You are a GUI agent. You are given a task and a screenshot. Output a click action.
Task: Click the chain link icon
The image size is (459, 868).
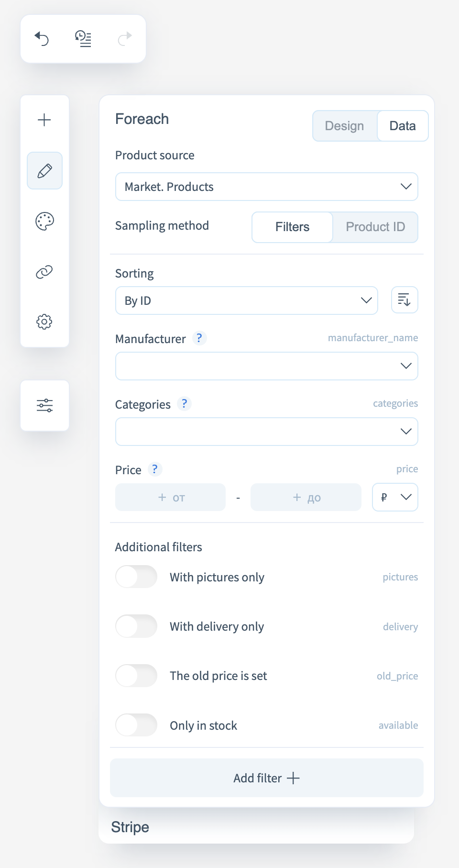tap(44, 272)
